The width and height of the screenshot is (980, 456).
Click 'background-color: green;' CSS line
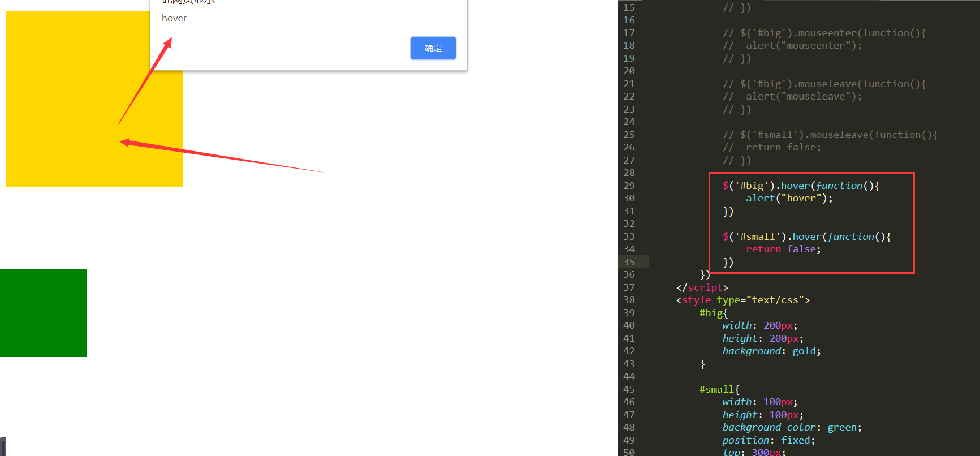[x=792, y=427]
